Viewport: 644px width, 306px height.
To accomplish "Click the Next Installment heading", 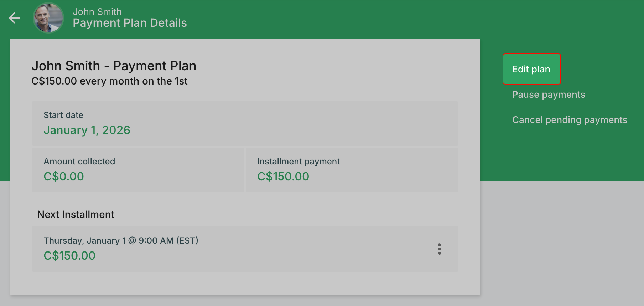I will coord(76,214).
